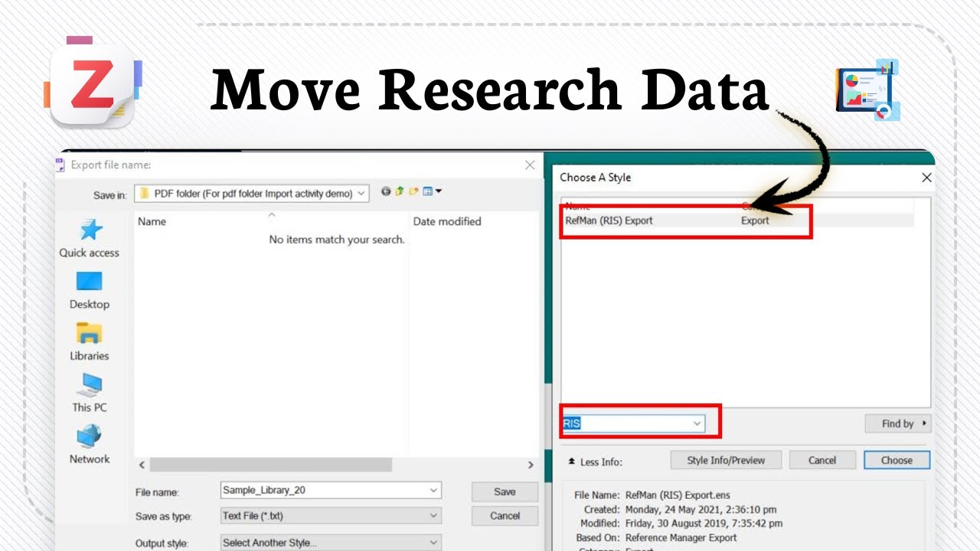Expand the Save as type dropdown
This screenshot has width=980, height=551.
click(x=434, y=516)
